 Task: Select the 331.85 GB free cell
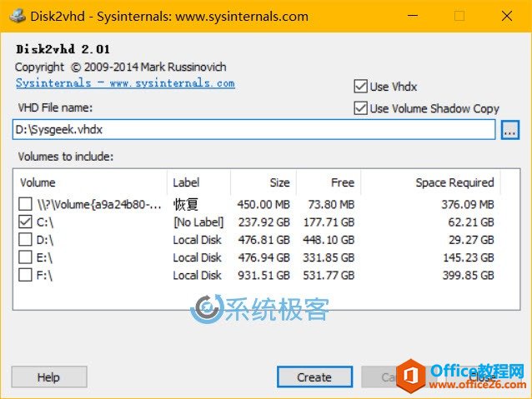coord(329,257)
